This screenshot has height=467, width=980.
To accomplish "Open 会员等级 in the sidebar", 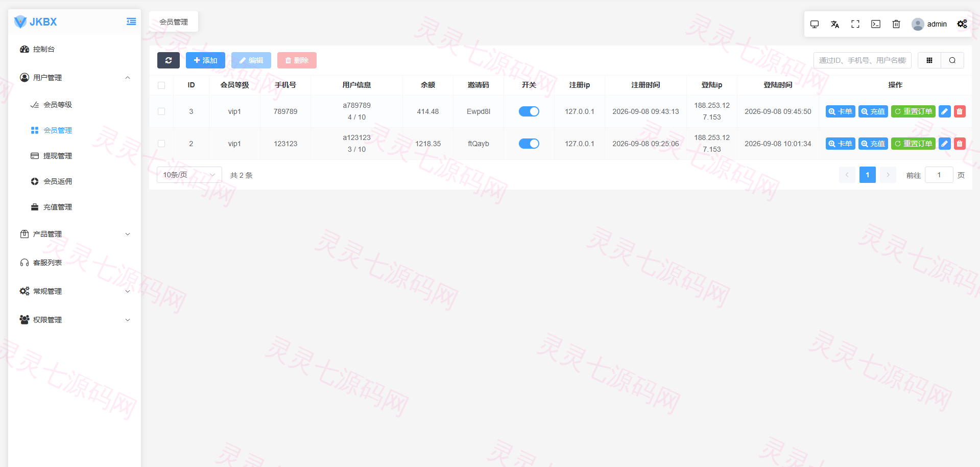I will [x=75, y=105].
